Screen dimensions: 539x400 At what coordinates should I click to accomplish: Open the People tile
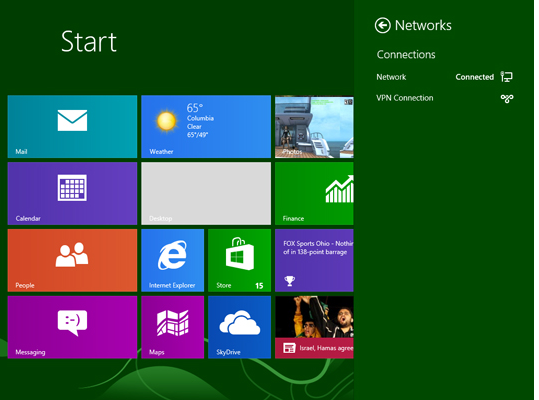click(72, 260)
